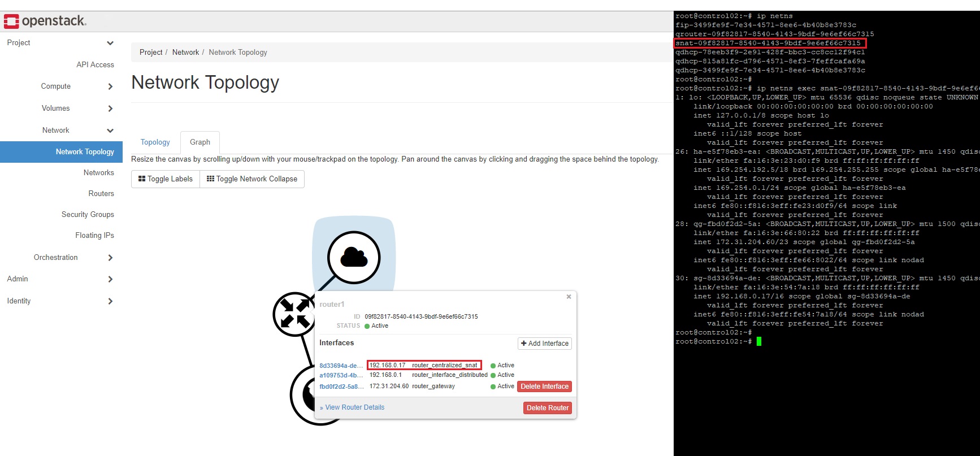
Task: Click the qrouter namespace line in terminal
Action: click(x=775, y=34)
